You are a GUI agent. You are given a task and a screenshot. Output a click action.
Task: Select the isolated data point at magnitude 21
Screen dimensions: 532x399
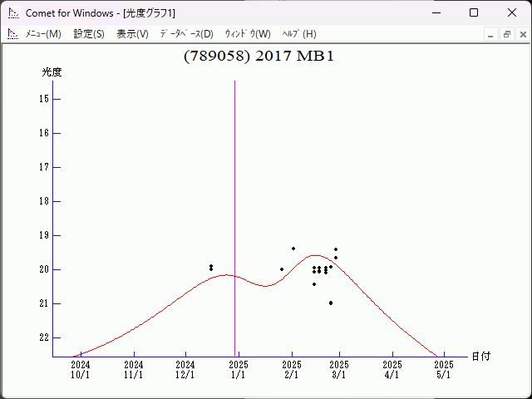pyautogui.click(x=331, y=303)
